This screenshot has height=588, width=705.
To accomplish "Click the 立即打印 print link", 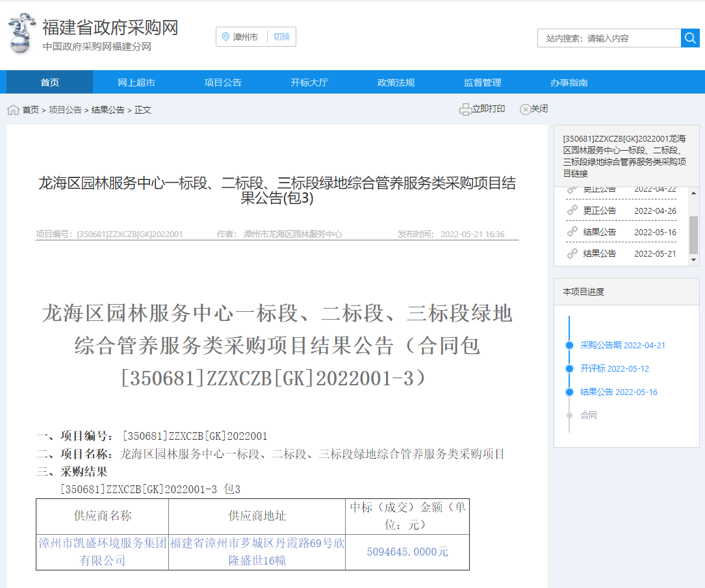I will pos(488,109).
